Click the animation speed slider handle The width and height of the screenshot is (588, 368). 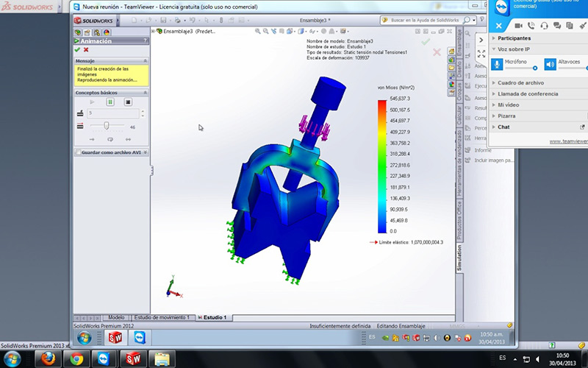(107, 127)
